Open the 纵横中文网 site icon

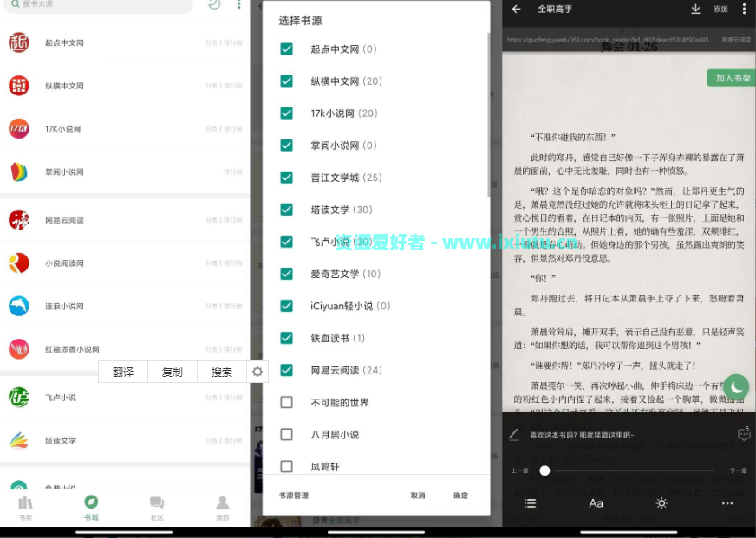tap(19, 85)
